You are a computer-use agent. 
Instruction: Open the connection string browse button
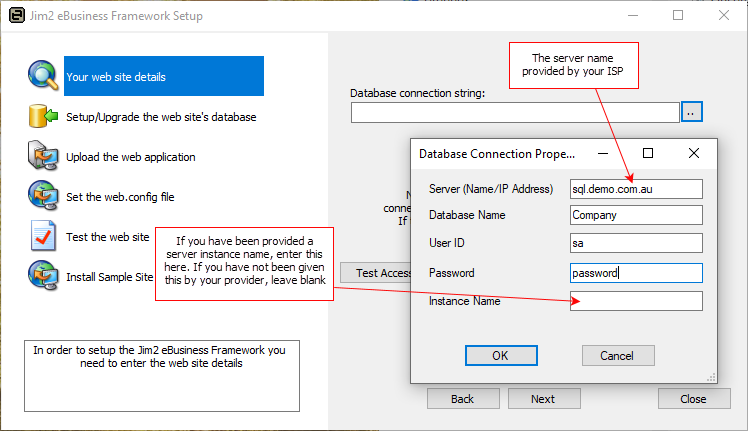point(692,112)
